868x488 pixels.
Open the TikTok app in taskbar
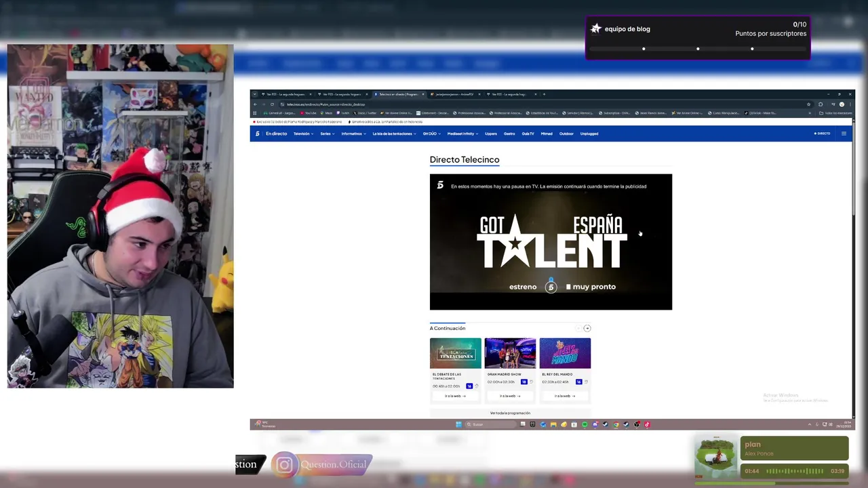point(647,424)
